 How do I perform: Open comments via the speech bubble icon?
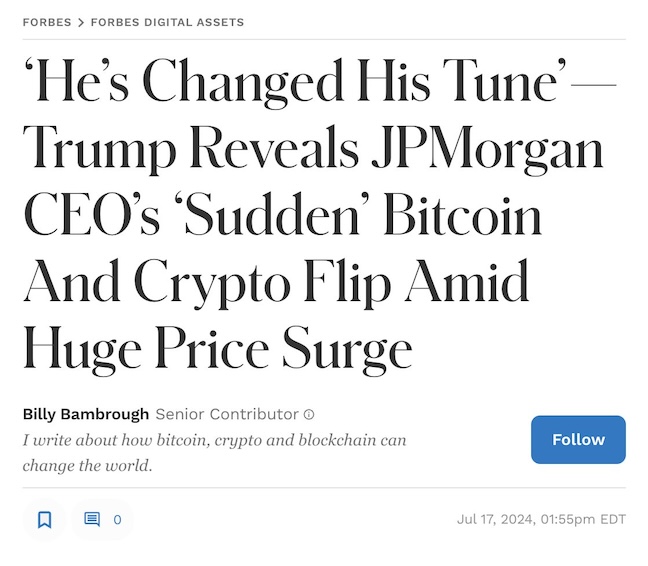point(92,519)
